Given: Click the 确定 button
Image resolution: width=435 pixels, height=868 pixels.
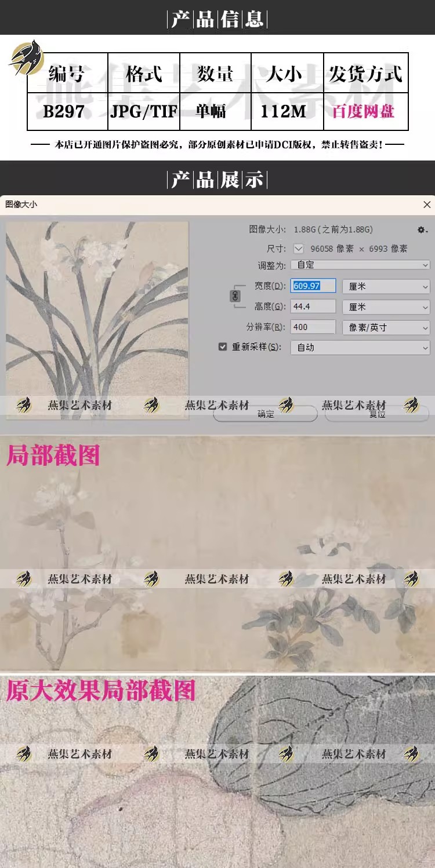Looking at the screenshot, I should point(266,414).
